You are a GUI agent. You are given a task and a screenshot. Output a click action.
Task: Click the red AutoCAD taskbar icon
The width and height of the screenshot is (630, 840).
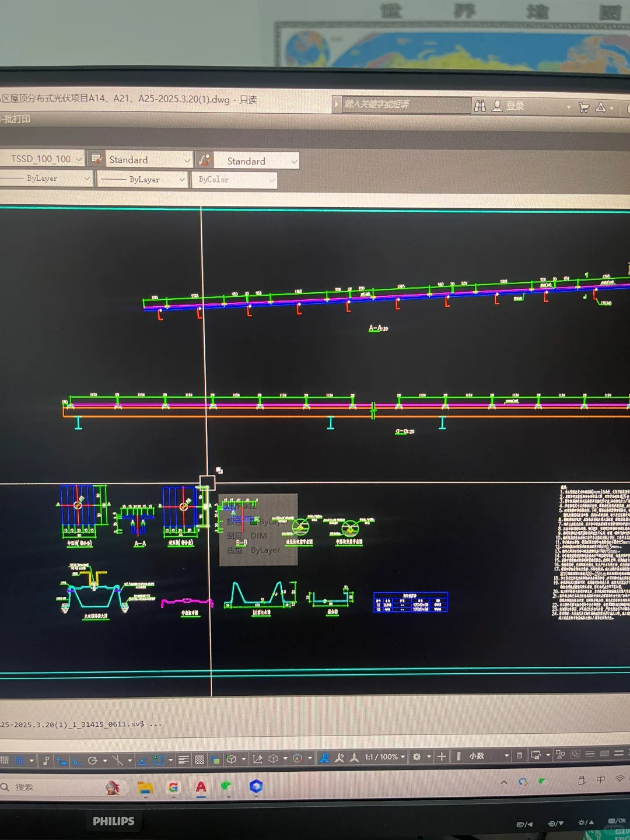click(x=201, y=787)
